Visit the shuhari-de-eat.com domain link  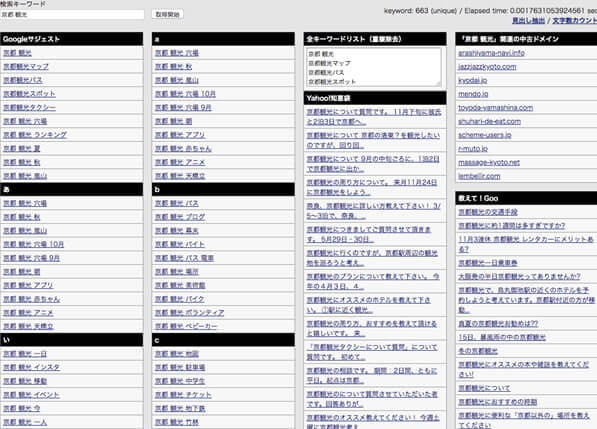489,121
